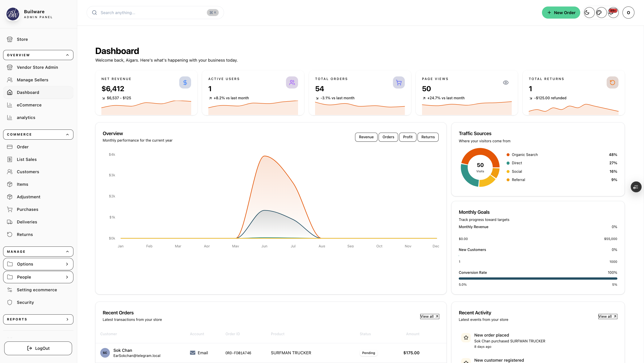Click the Email envelope icon for Sok Chan
The width and height of the screenshot is (644, 363).
pyautogui.click(x=192, y=353)
